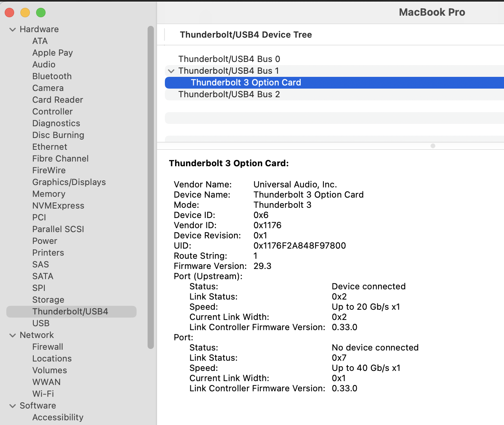
Task: Click the Thunderbolt/USB4 Device Tree column header
Action: [246, 35]
